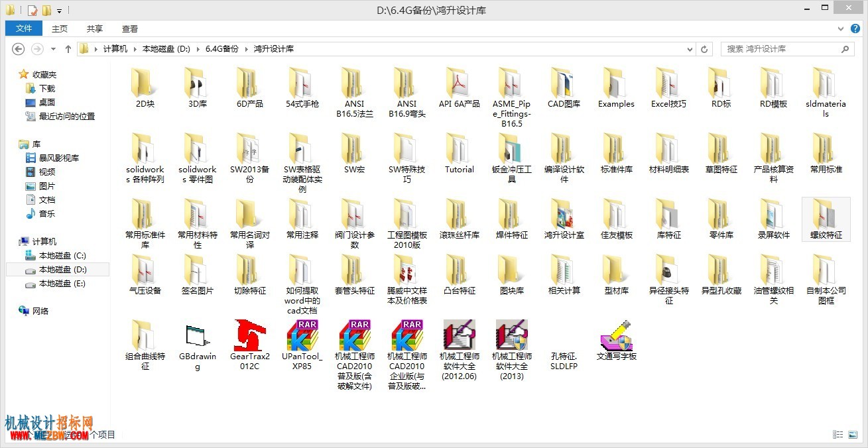868x448 pixels.
Task: Open the ASME_Pipe_Fittings-B16.5 folder
Action: [512, 83]
